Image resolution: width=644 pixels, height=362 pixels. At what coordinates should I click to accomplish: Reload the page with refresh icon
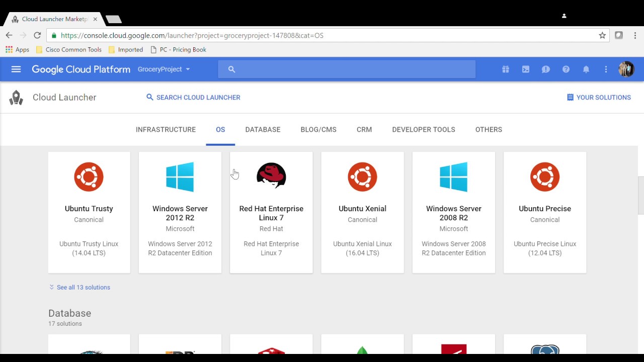click(x=37, y=35)
